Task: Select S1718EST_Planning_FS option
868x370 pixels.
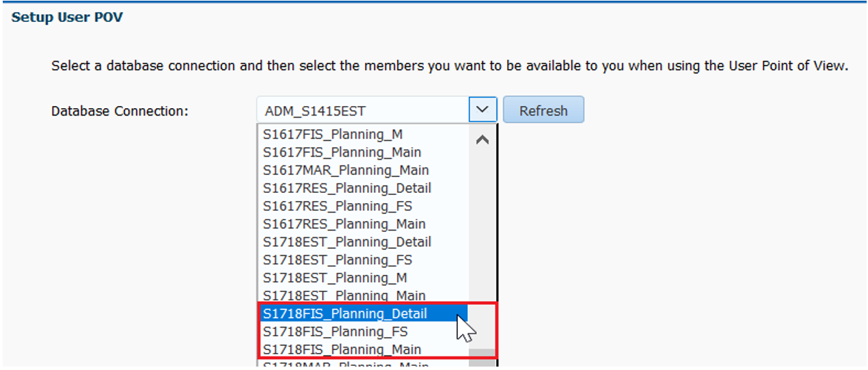Action: click(x=338, y=260)
